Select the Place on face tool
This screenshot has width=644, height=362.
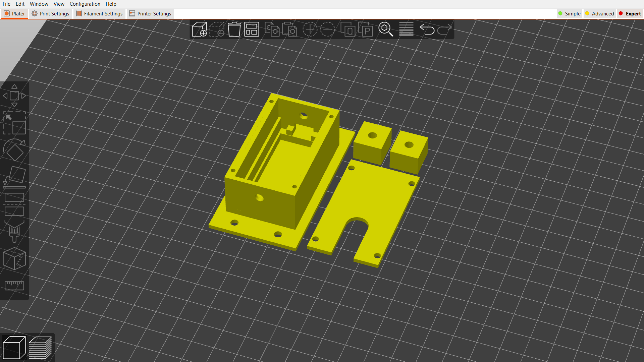coord(14,176)
